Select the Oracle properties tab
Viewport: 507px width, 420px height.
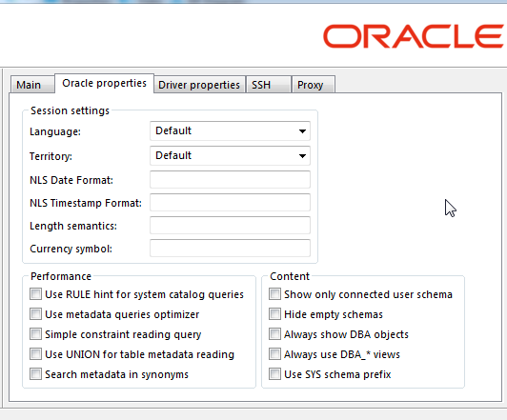(x=104, y=84)
